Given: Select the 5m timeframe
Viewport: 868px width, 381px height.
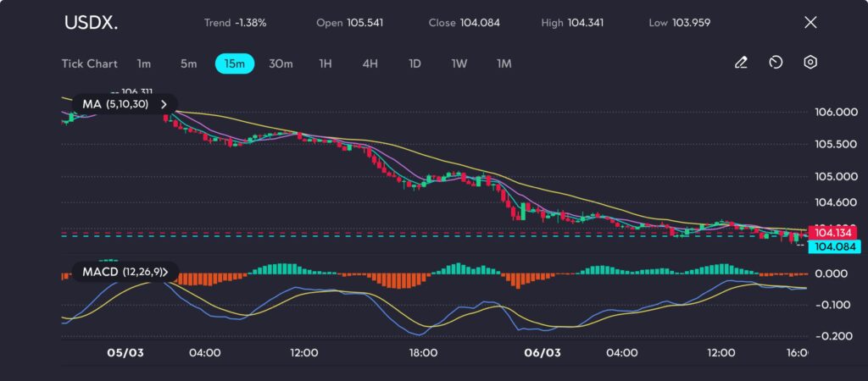Looking at the screenshot, I should click(188, 63).
